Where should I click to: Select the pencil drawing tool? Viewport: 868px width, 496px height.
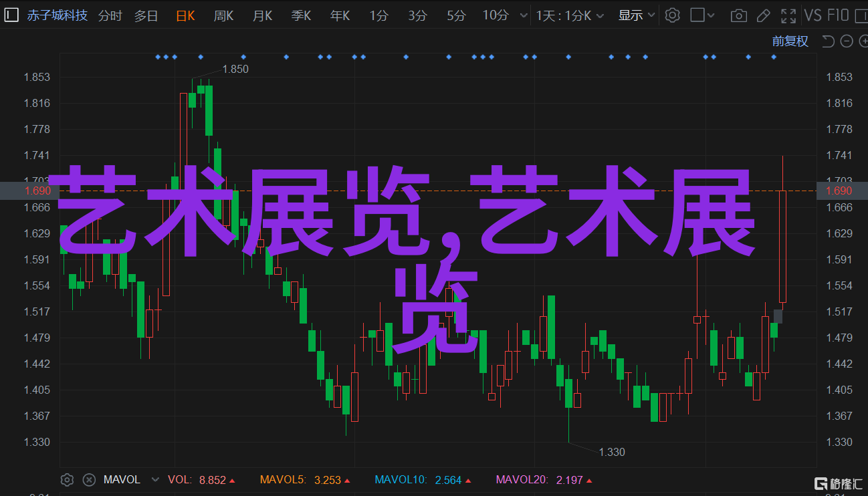[765, 15]
